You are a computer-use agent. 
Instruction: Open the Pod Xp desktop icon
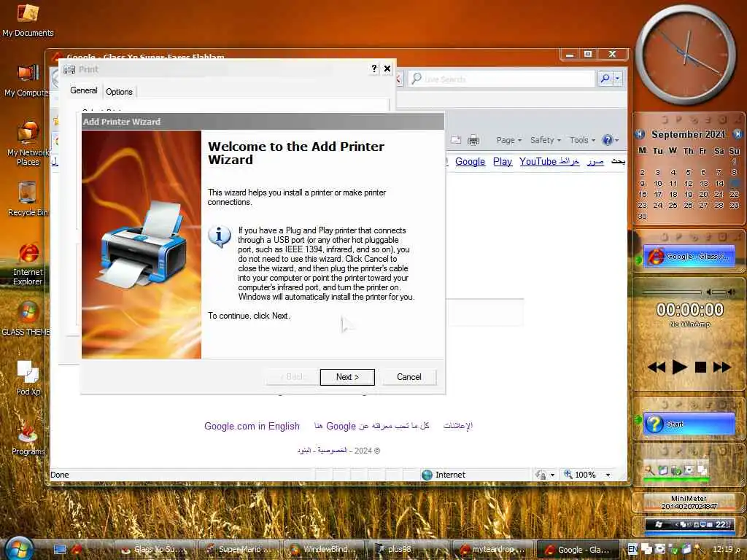tap(28, 378)
